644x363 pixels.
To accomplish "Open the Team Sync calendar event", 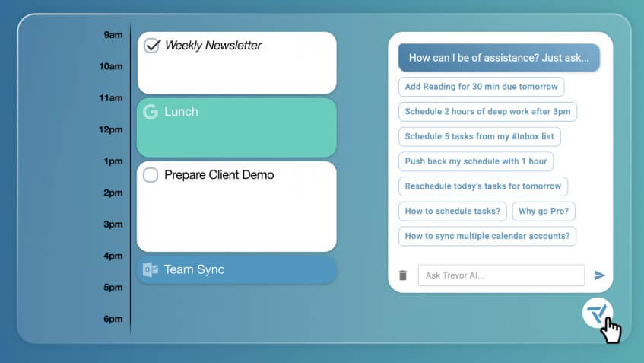I will 236,269.
